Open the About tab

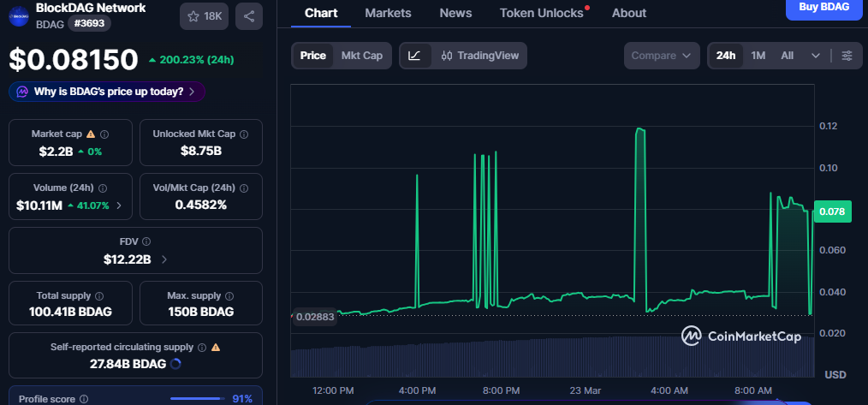coord(629,13)
